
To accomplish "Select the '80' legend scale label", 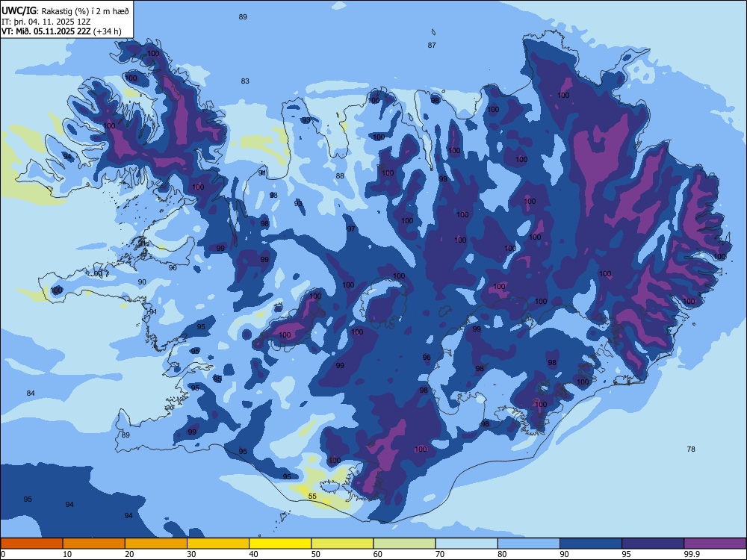I will (x=502, y=554).
